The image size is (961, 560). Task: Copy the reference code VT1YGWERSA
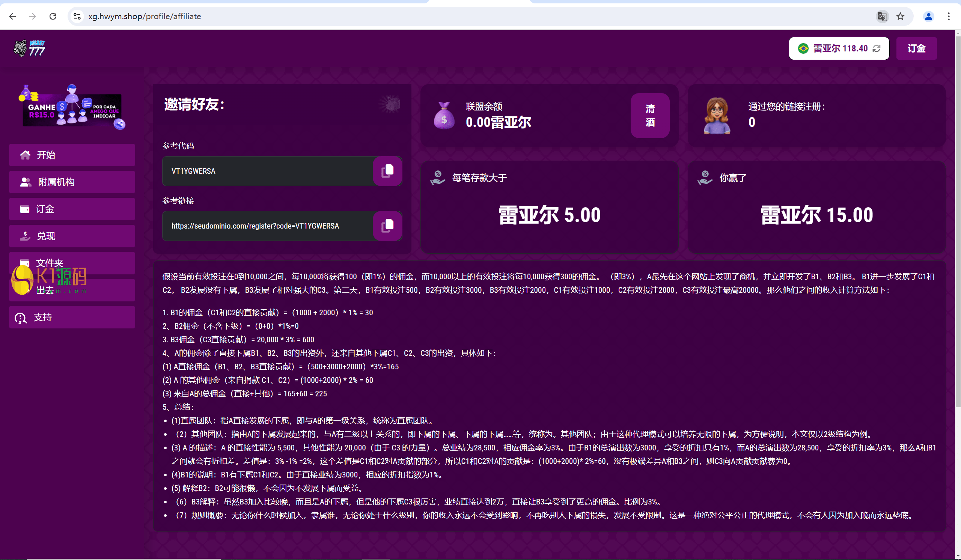(387, 171)
